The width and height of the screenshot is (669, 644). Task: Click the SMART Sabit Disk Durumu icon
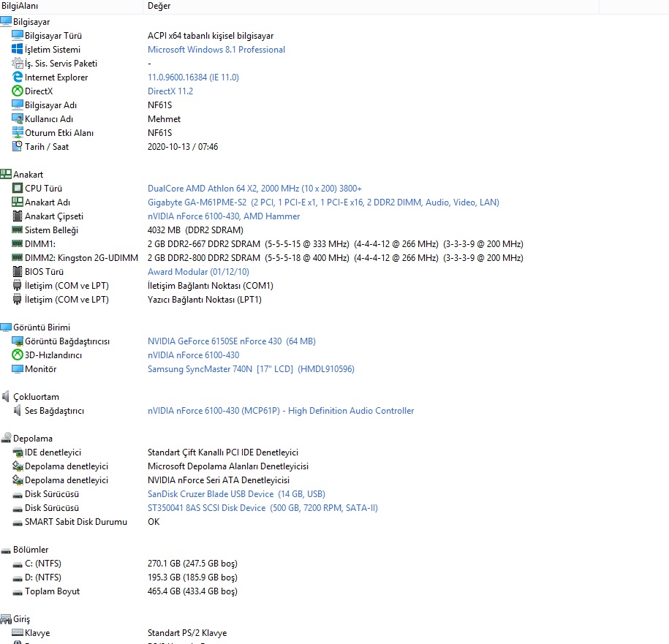click(18, 522)
